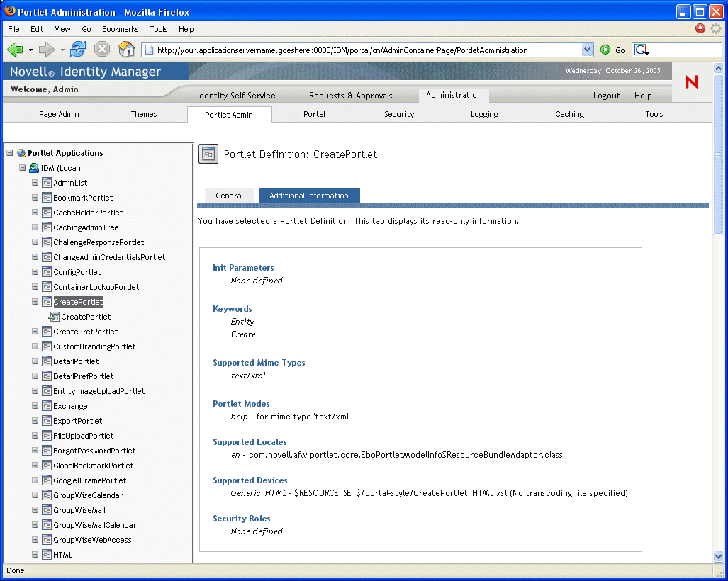Select ForgotPasswordPortlet in the tree

94,451
